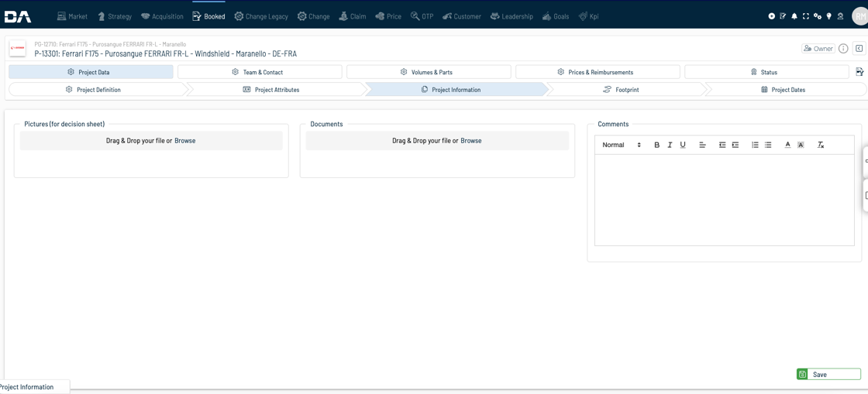Viewport: 868px width, 394px height.
Task: Browse for a picture file
Action: click(185, 141)
